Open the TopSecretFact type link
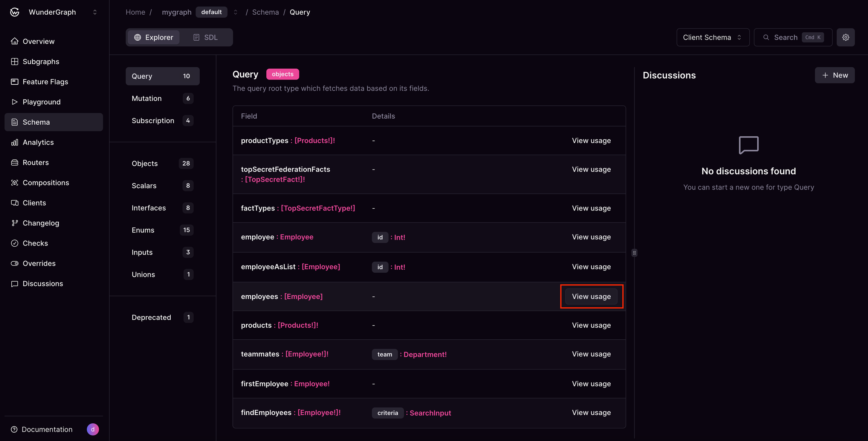 [275, 180]
